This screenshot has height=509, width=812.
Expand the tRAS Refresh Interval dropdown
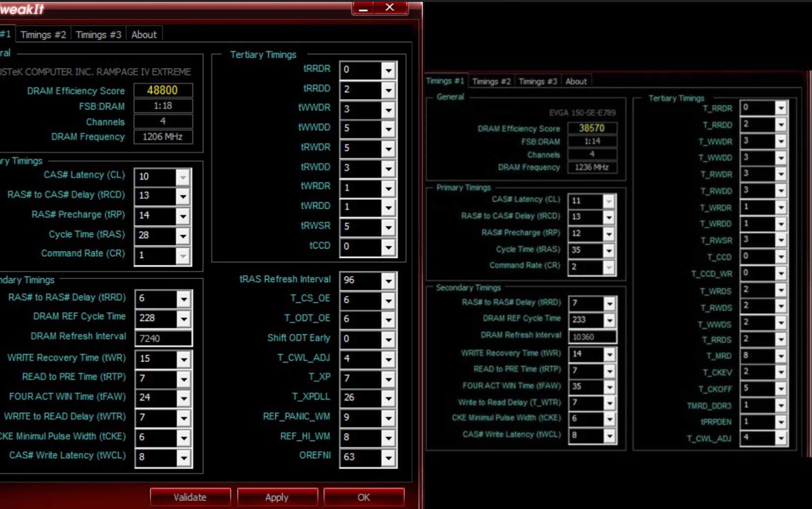(x=388, y=281)
